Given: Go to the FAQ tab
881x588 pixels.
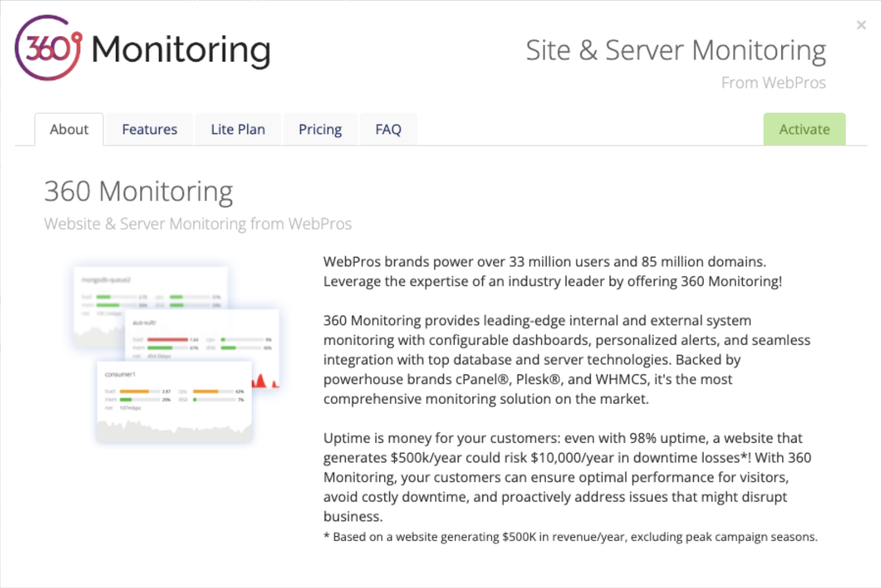Looking at the screenshot, I should coord(388,130).
